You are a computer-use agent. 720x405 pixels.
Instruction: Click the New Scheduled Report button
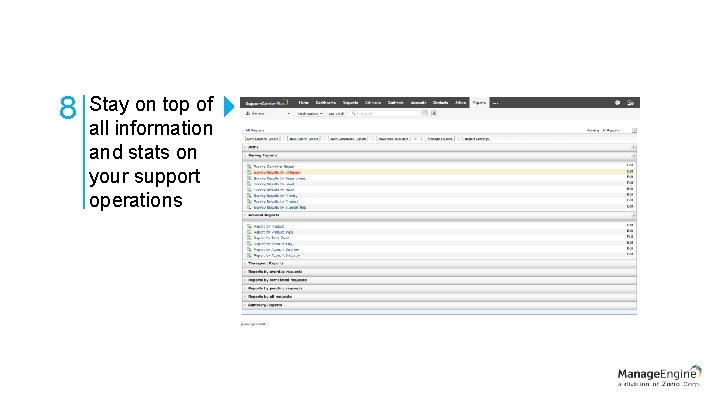(x=349, y=138)
